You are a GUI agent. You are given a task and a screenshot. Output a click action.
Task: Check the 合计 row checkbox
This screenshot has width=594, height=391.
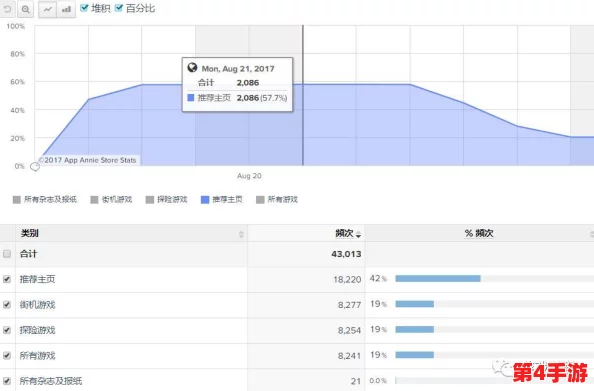click(7, 254)
